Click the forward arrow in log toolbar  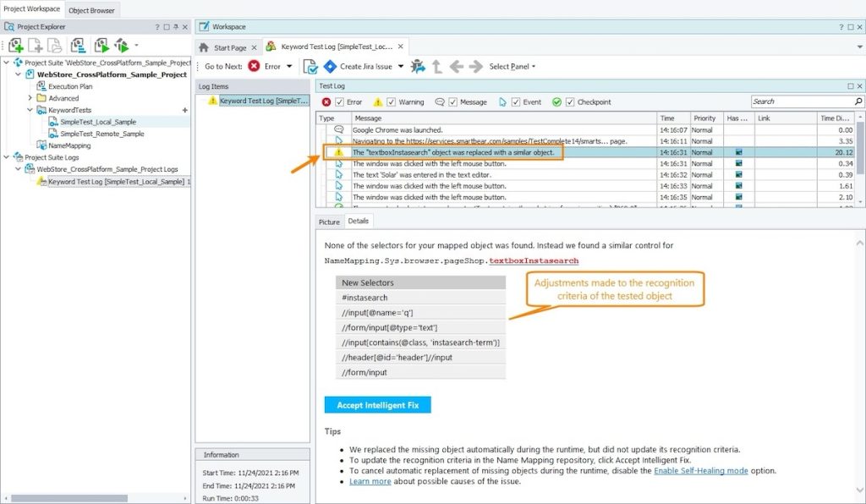point(475,66)
